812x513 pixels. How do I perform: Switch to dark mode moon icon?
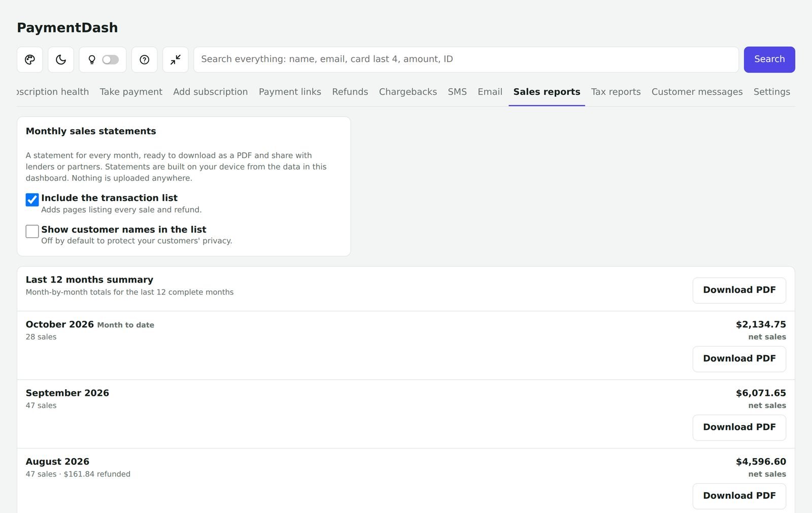tap(61, 59)
